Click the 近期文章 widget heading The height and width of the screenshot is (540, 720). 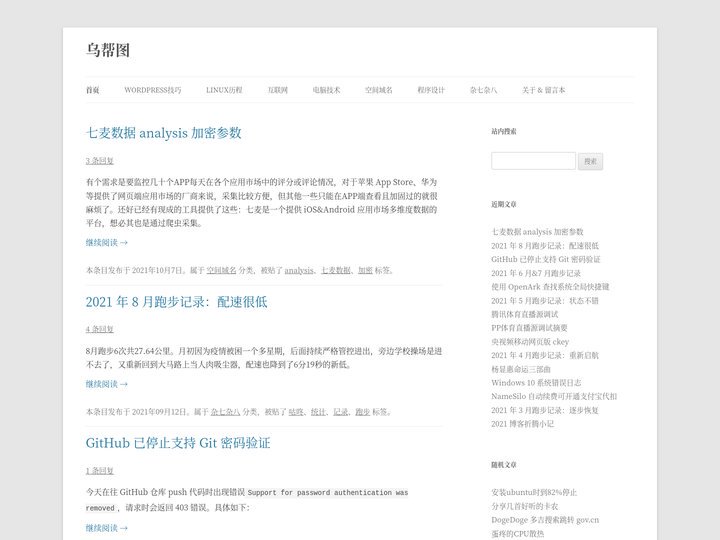coord(504,204)
